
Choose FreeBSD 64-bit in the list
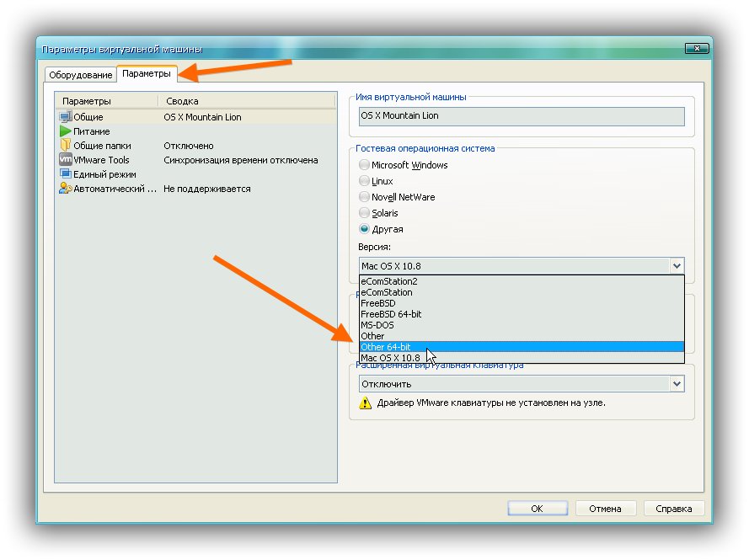[x=391, y=314]
